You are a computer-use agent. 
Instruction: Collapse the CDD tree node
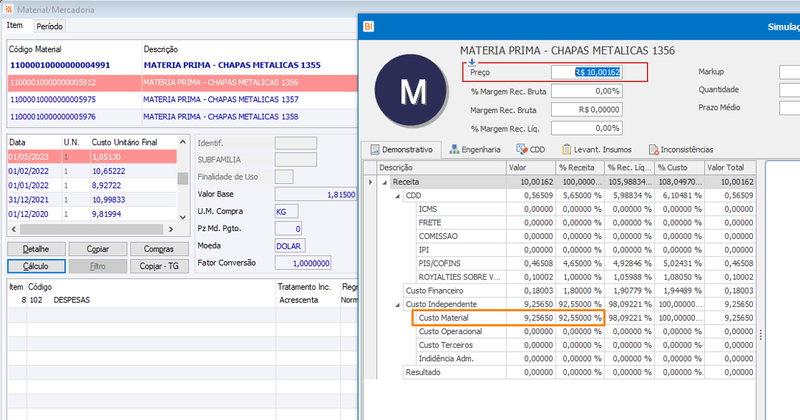398,196
